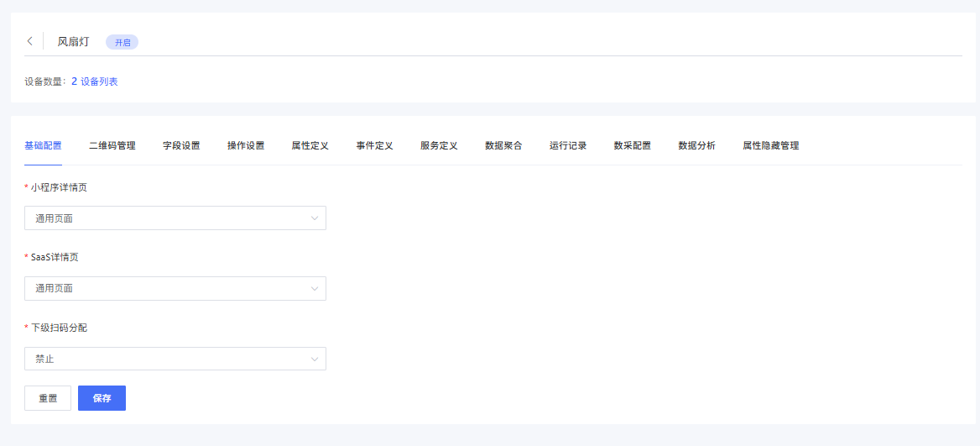
Task: Open the 数据分析 tab
Action: coord(696,145)
